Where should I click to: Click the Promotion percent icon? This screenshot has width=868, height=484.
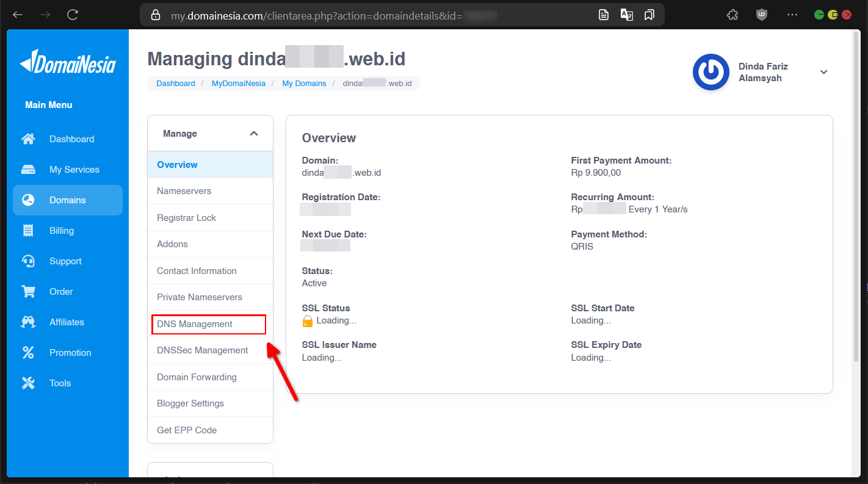(28, 353)
